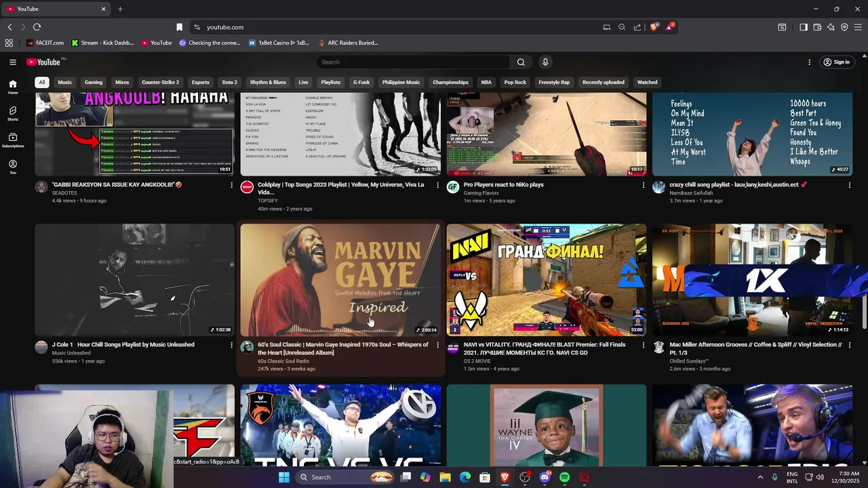The image size is (868, 488).
Task: Select the Live filter chip
Action: tap(303, 82)
